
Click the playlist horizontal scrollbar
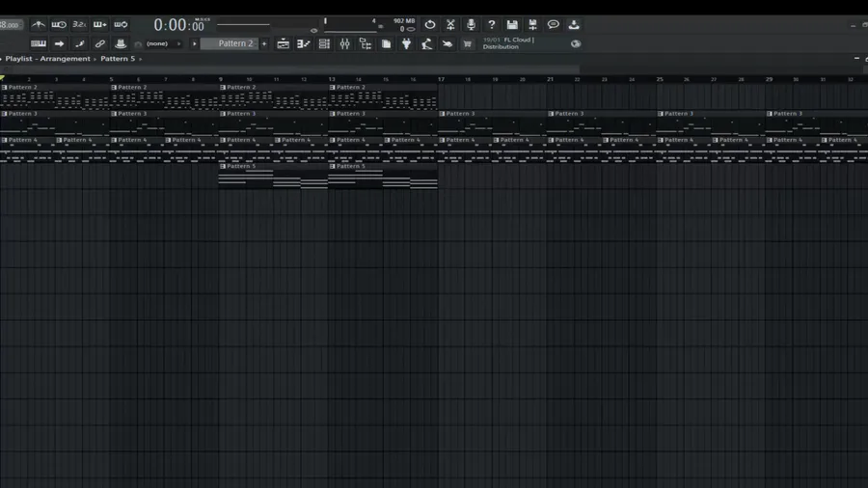click(x=289, y=69)
